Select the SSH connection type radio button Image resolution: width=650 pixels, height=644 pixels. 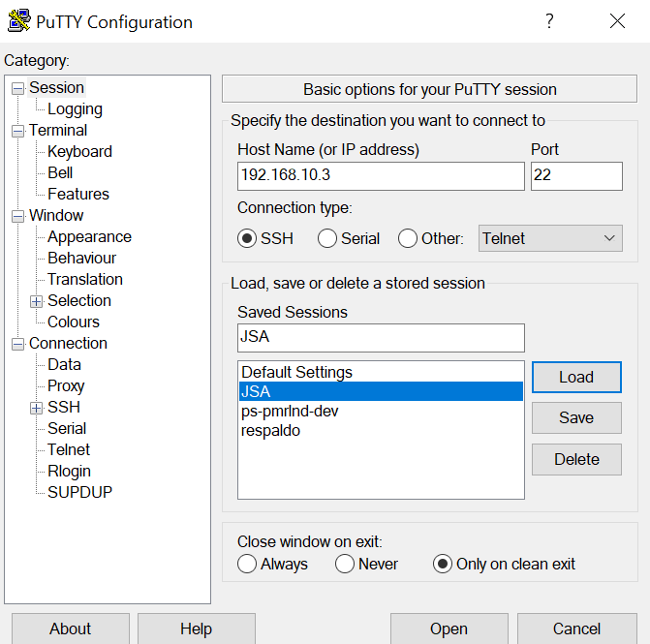coord(247,238)
